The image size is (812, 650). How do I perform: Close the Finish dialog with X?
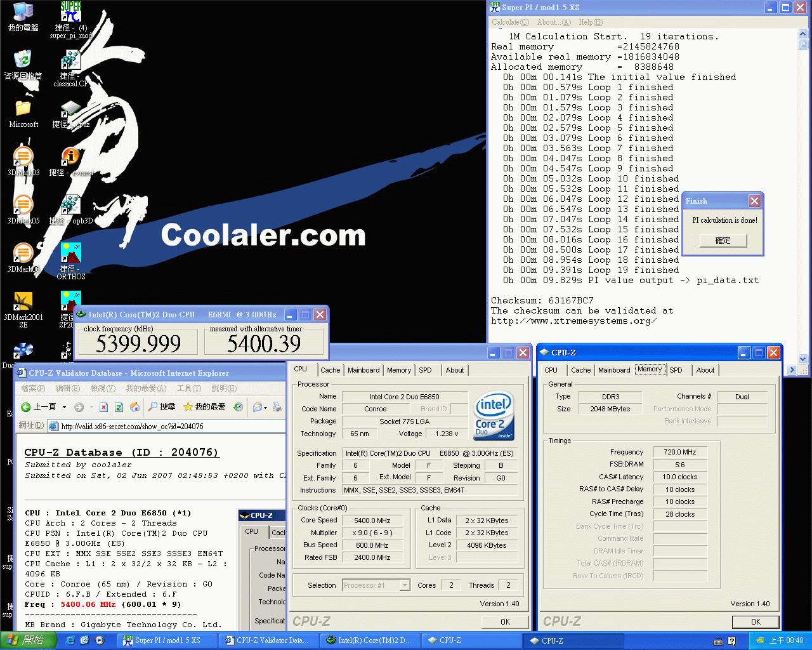754,201
